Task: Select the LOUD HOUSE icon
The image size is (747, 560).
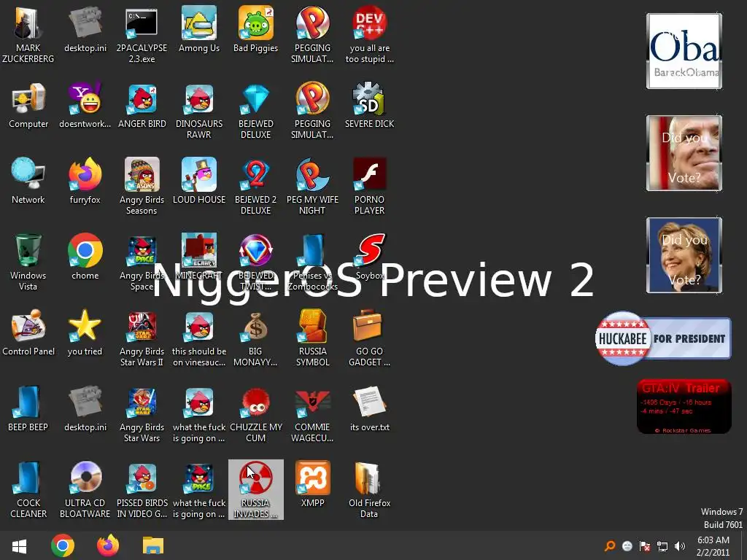Action: pos(199,182)
